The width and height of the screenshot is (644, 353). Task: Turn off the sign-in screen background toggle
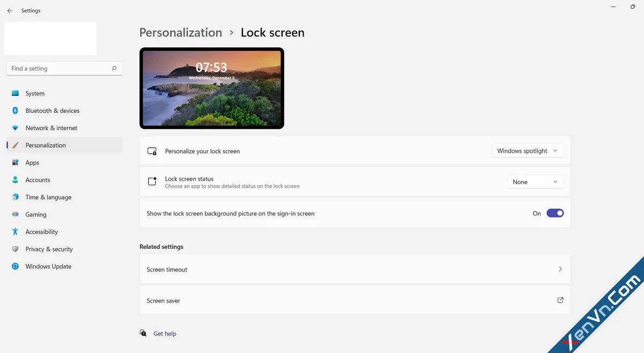click(555, 213)
